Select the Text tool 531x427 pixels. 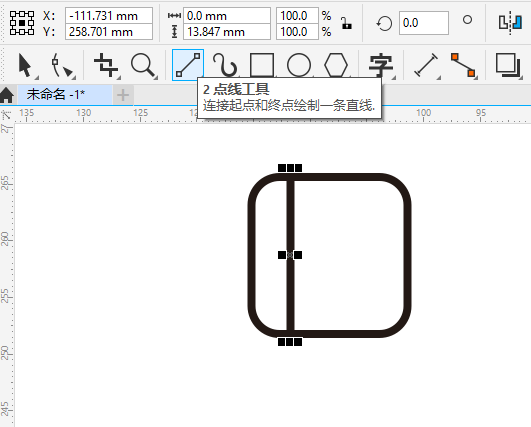381,65
